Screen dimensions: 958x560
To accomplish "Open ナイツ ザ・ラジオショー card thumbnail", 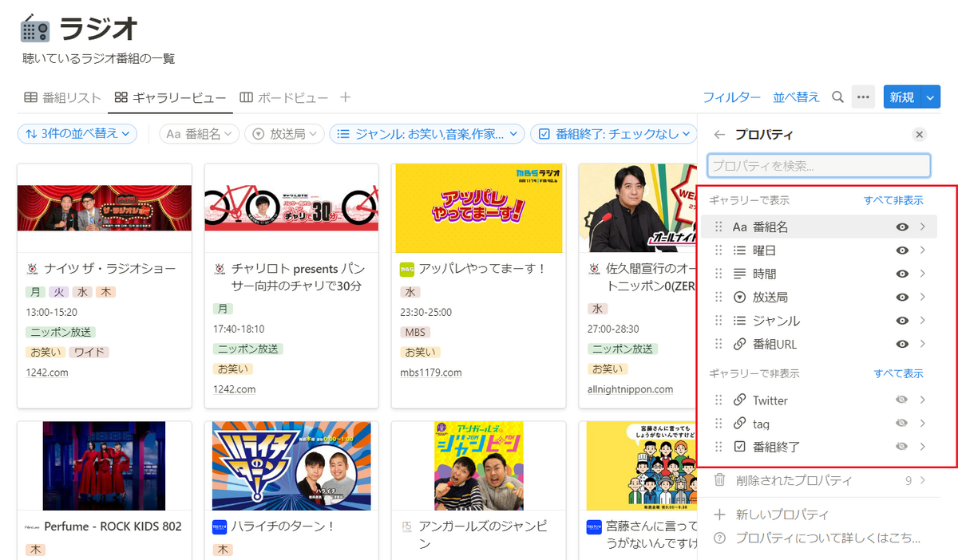I will pyautogui.click(x=105, y=208).
